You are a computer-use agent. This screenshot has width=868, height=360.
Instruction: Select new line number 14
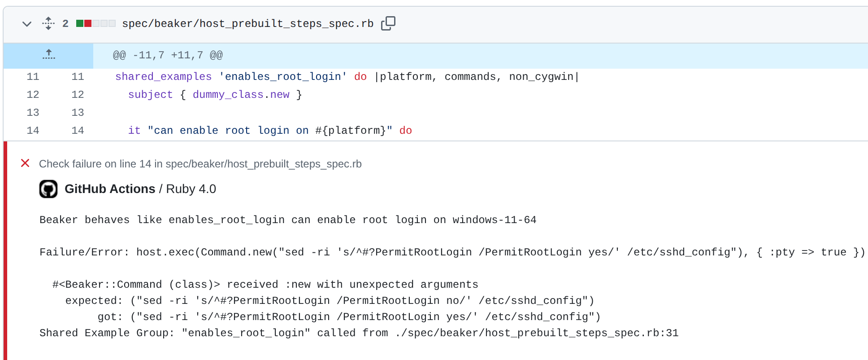click(78, 131)
